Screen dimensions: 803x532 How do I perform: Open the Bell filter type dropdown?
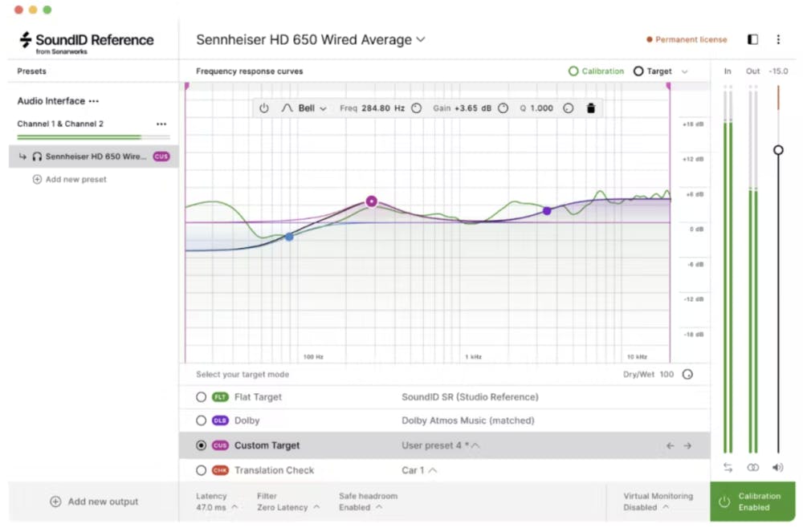point(304,108)
